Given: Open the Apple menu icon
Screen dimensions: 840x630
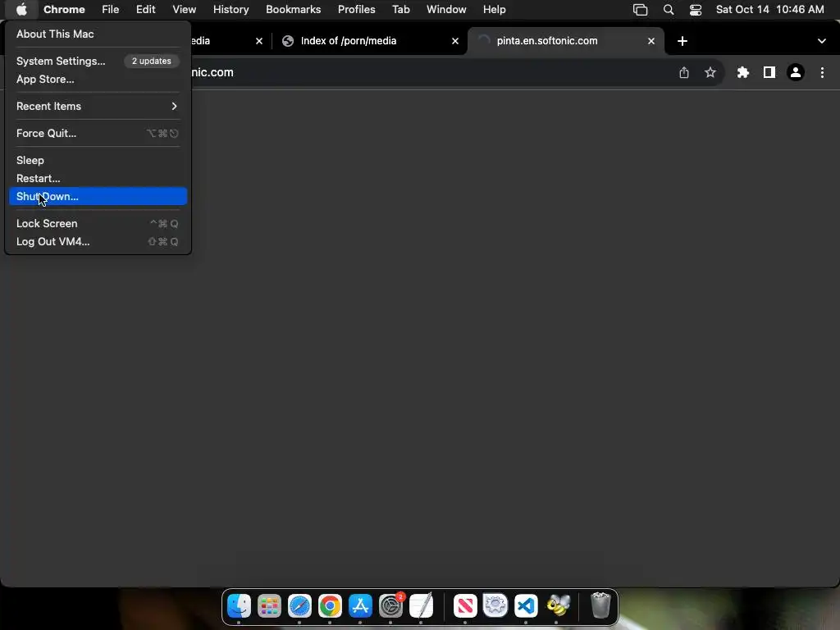Looking at the screenshot, I should (21, 9).
